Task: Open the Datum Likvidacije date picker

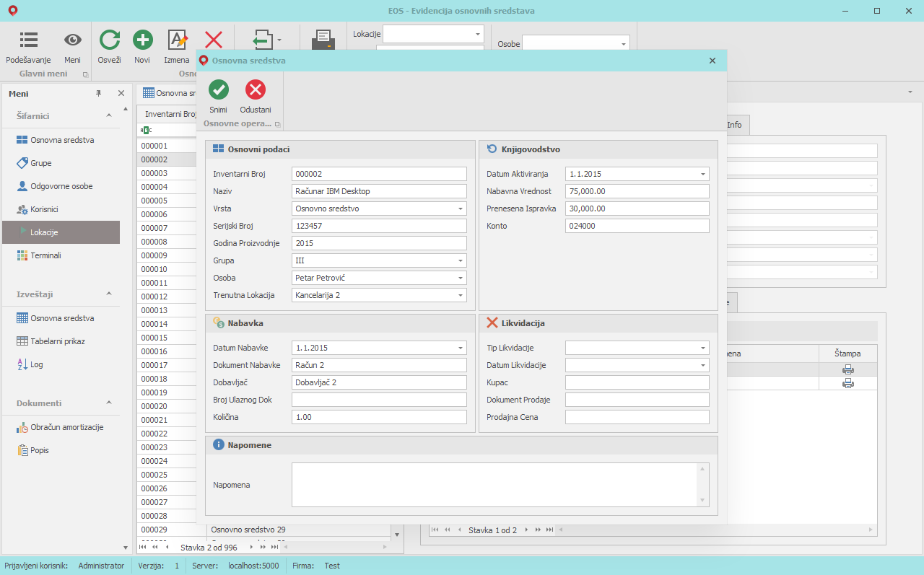Action: point(703,365)
